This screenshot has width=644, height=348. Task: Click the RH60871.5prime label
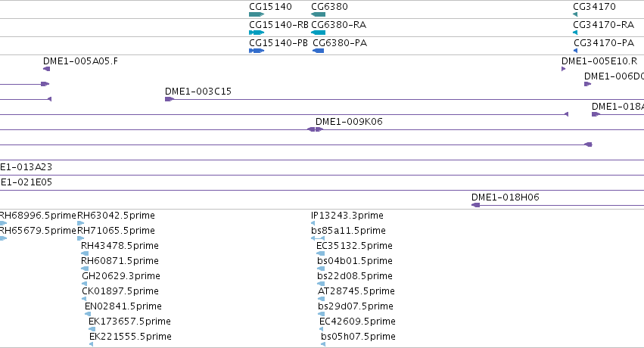(120, 260)
